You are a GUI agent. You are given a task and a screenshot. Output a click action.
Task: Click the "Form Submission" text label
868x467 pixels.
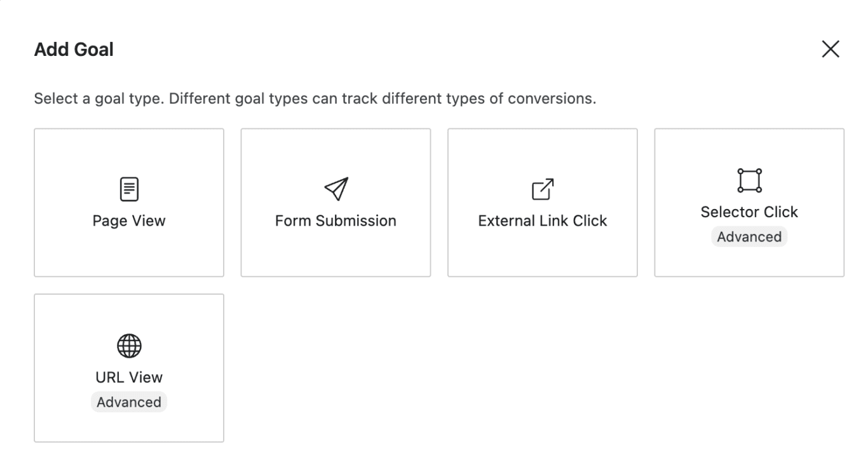[x=336, y=221]
